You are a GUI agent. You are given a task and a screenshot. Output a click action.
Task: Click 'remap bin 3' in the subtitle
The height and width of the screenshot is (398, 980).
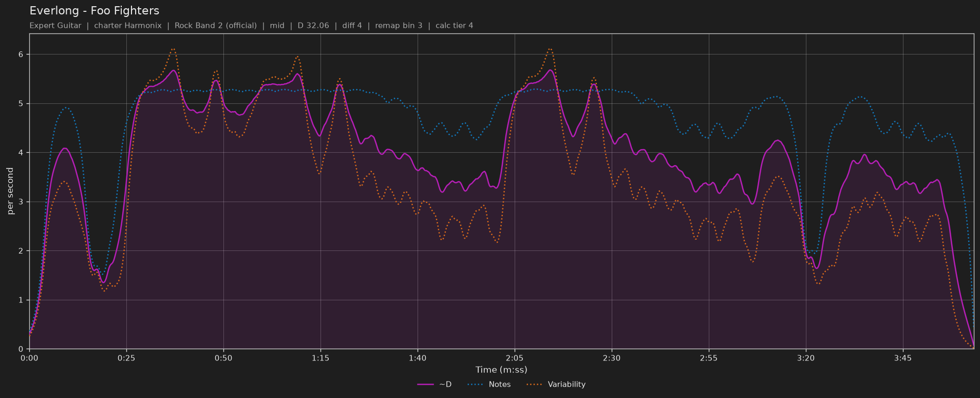tap(399, 26)
